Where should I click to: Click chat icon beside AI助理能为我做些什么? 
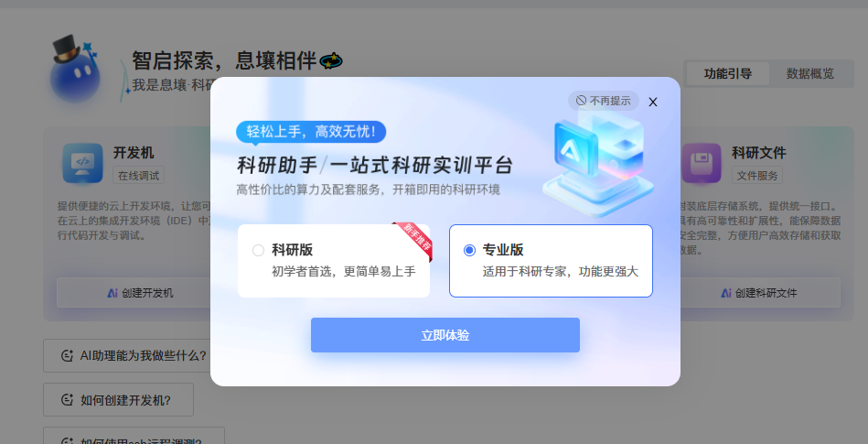[x=68, y=356]
